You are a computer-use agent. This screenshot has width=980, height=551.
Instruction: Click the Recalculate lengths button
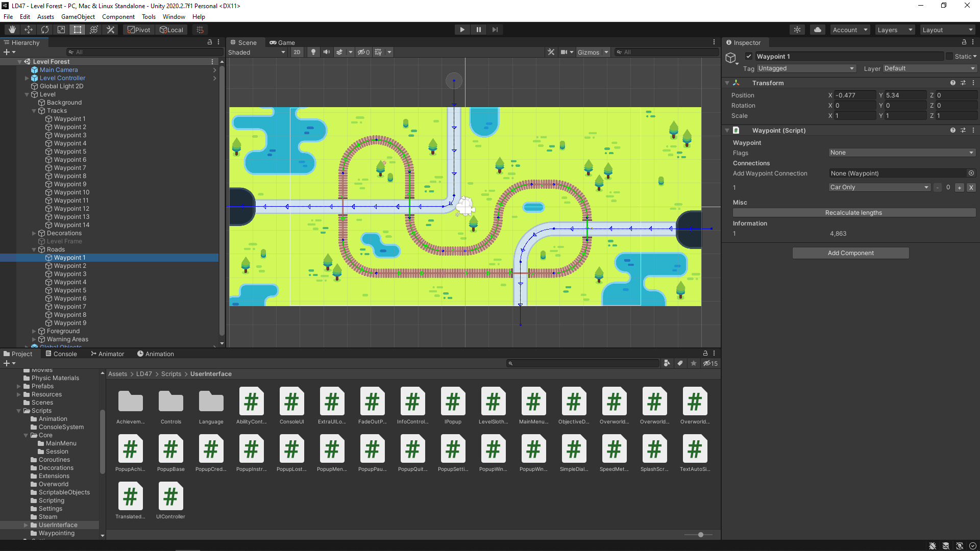(x=854, y=213)
